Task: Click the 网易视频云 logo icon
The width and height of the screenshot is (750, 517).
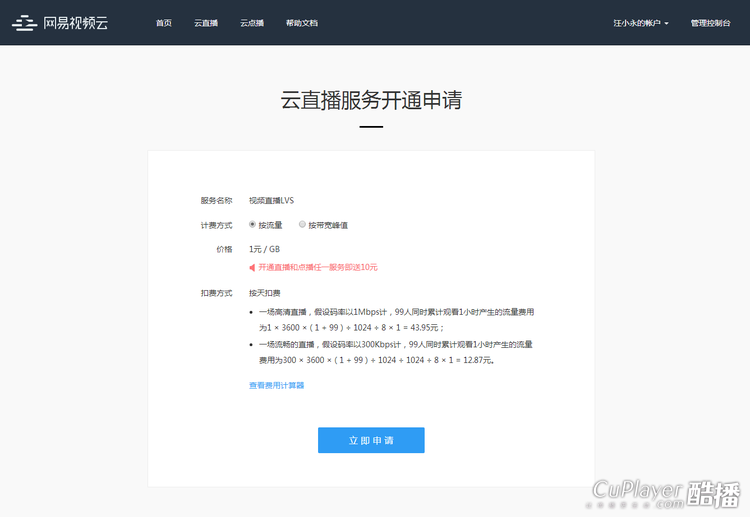Action: pos(24,23)
